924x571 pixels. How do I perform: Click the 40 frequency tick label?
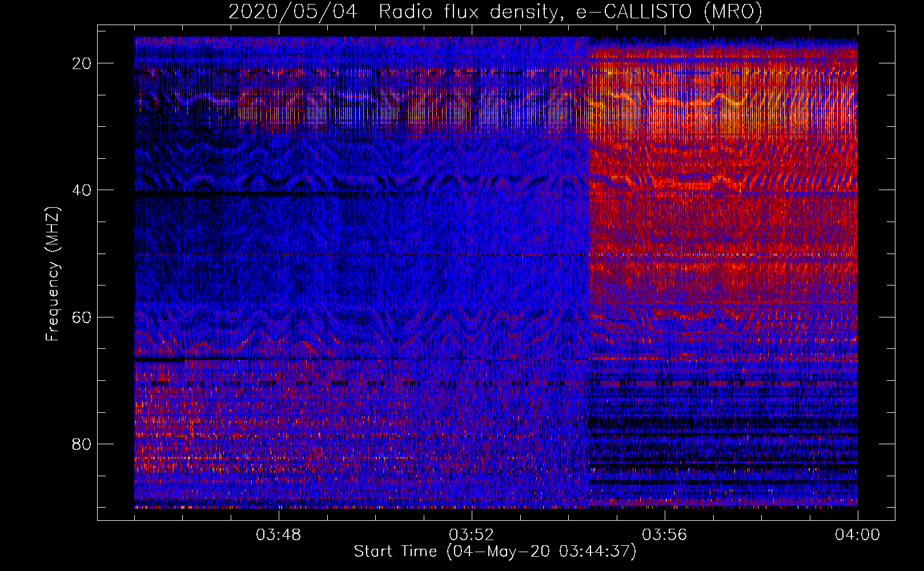tap(82, 190)
